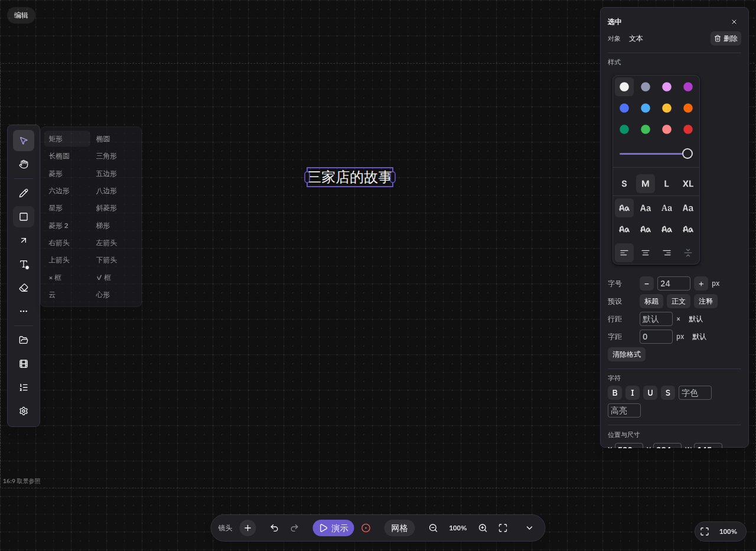Open the filmstrip frames icon
Viewport: 756px width, 551px height.
(24, 364)
